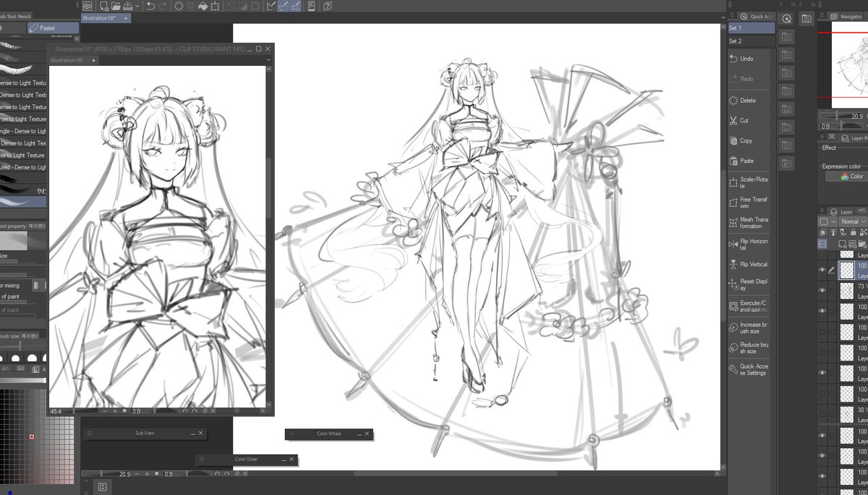Click the Color expression color button
This screenshot has height=495, width=868.
click(x=846, y=177)
